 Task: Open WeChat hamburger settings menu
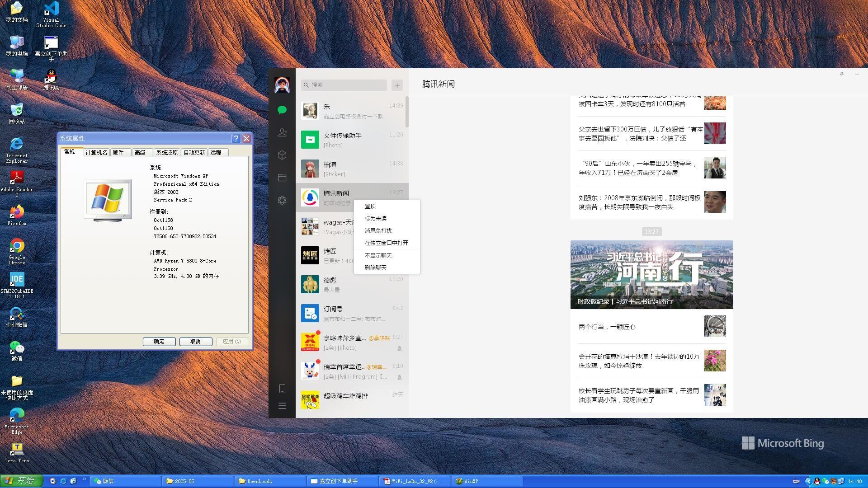282,406
